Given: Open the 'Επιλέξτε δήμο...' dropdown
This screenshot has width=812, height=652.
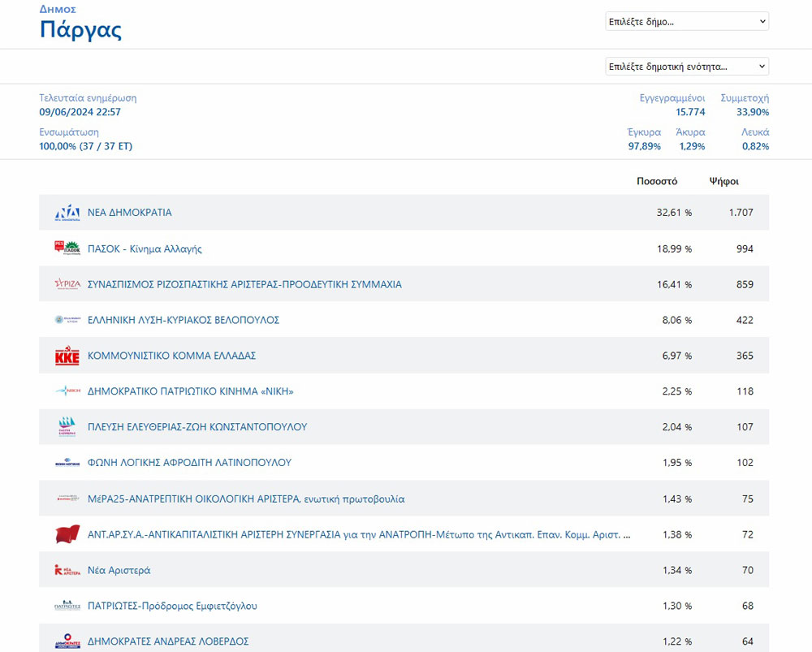Looking at the screenshot, I should (687, 21).
